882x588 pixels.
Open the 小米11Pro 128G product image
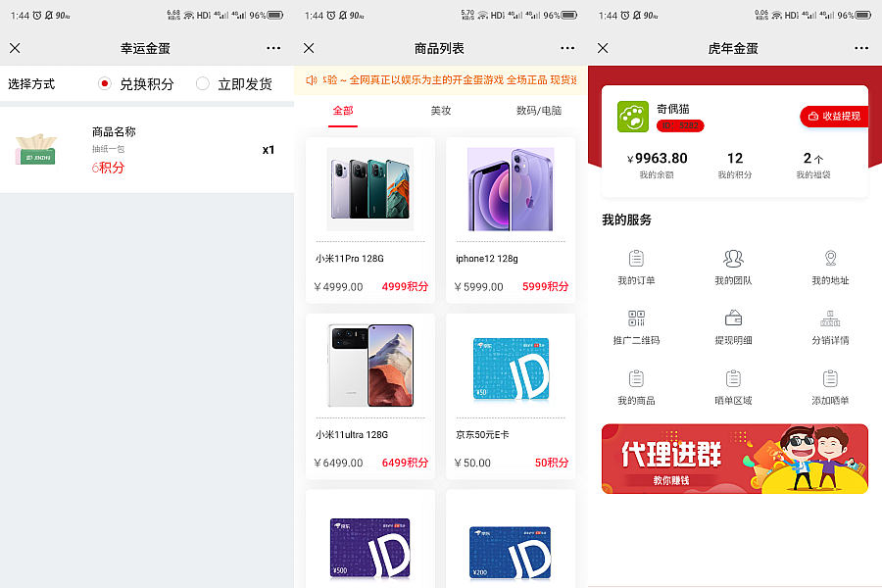click(x=370, y=189)
